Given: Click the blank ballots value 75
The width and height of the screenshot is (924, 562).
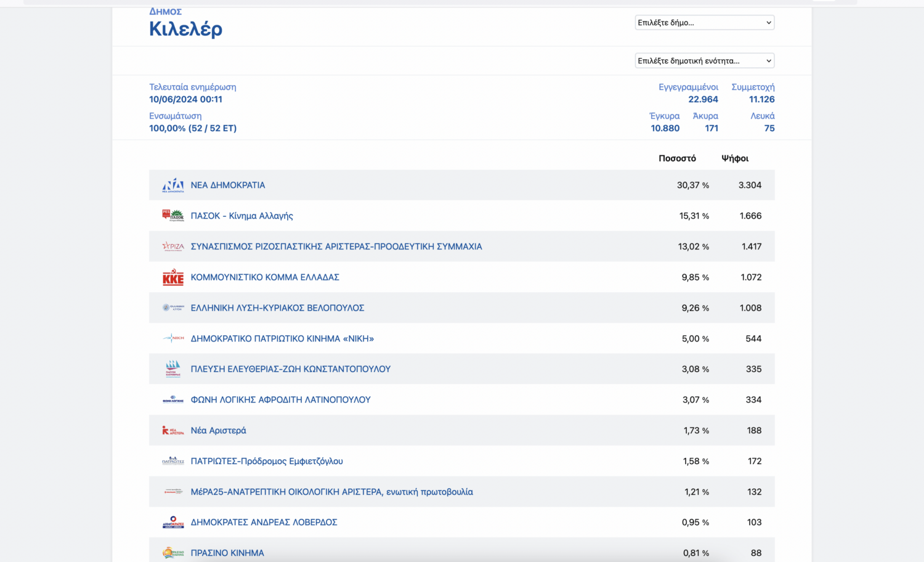Looking at the screenshot, I should (769, 128).
